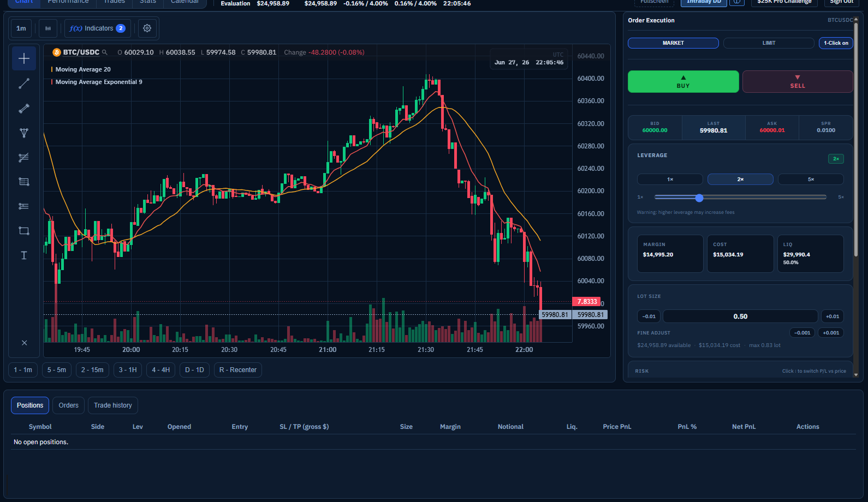The image size is (868, 502).
Task: Select the rectangle shape tool
Action: point(24,231)
